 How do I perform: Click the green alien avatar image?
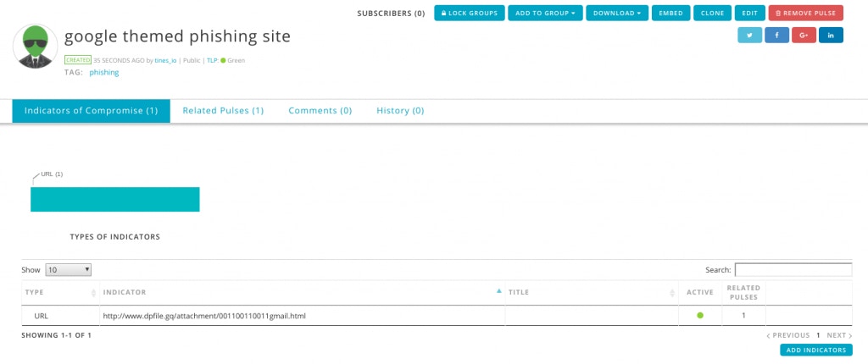tap(35, 47)
